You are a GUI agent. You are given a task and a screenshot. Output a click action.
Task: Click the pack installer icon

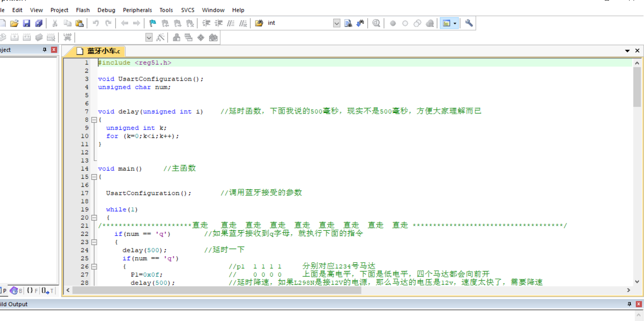[x=213, y=37]
